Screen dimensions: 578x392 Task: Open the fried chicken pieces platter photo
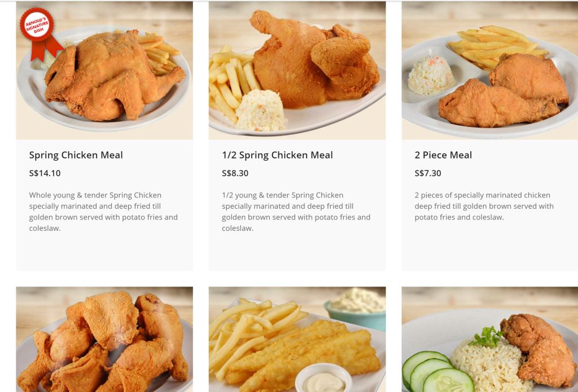(104, 340)
